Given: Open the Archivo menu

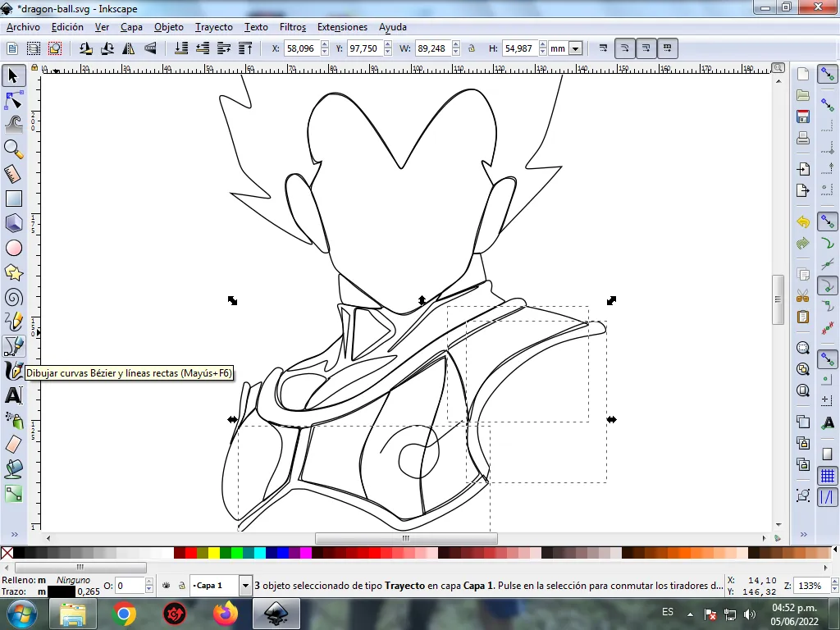Looking at the screenshot, I should pyautogui.click(x=23, y=27).
